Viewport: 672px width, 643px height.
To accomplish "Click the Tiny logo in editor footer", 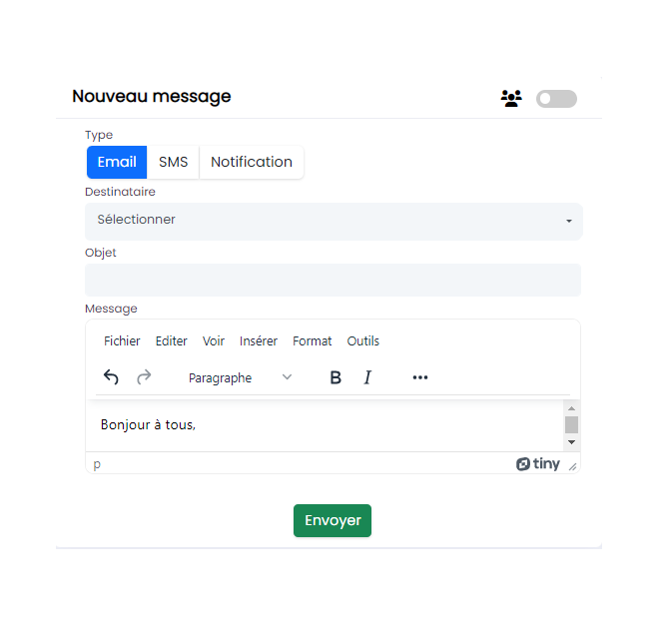I will [538, 464].
